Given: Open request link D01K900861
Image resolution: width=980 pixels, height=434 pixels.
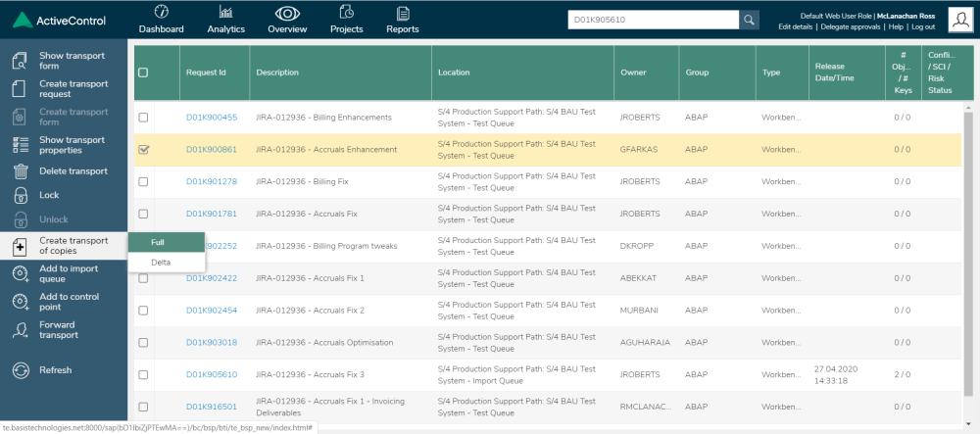Looking at the screenshot, I should click(x=212, y=150).
